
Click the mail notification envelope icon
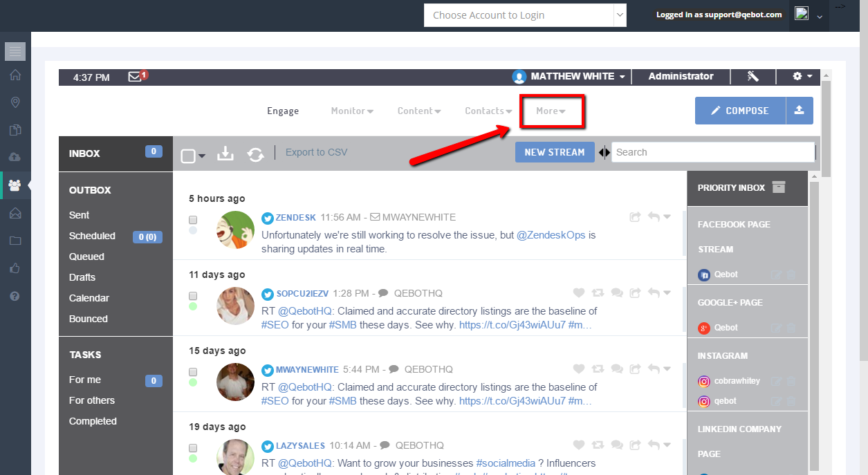click(x=136, y=77)
